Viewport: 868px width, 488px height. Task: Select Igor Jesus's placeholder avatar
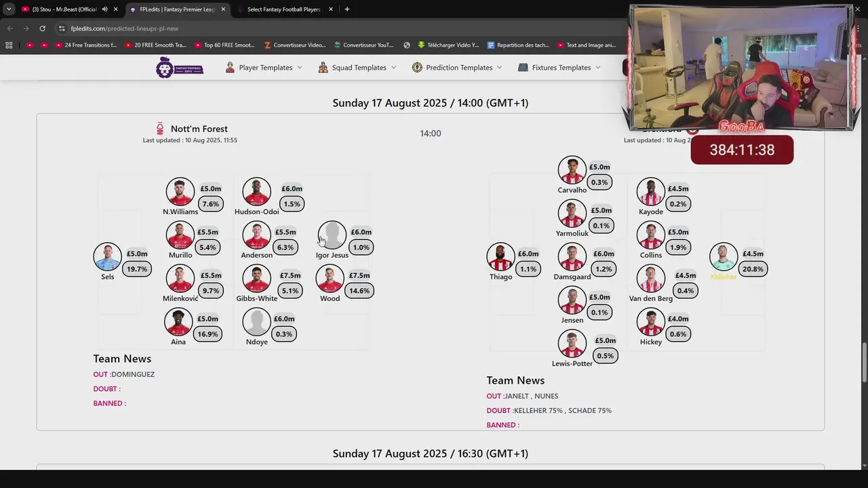tap(332, 235)
